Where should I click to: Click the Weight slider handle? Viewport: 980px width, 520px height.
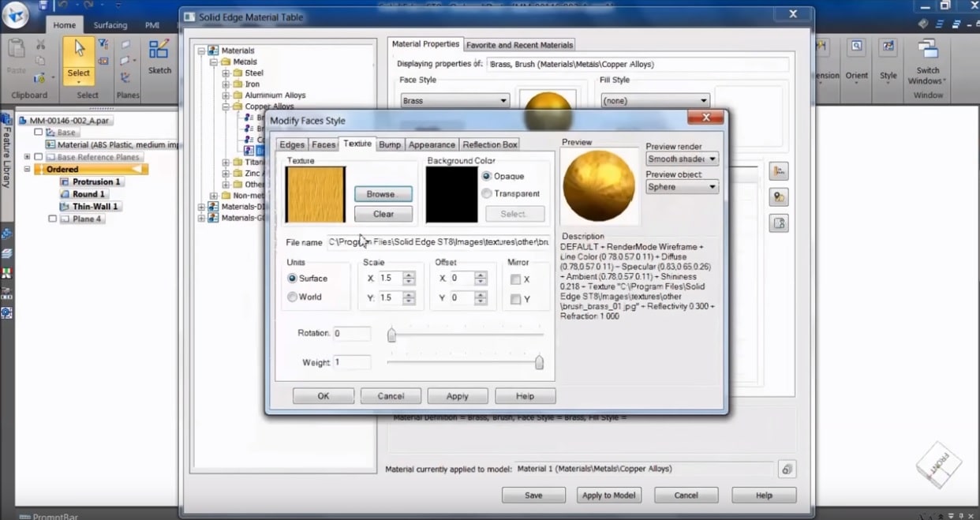pos(539,362)
